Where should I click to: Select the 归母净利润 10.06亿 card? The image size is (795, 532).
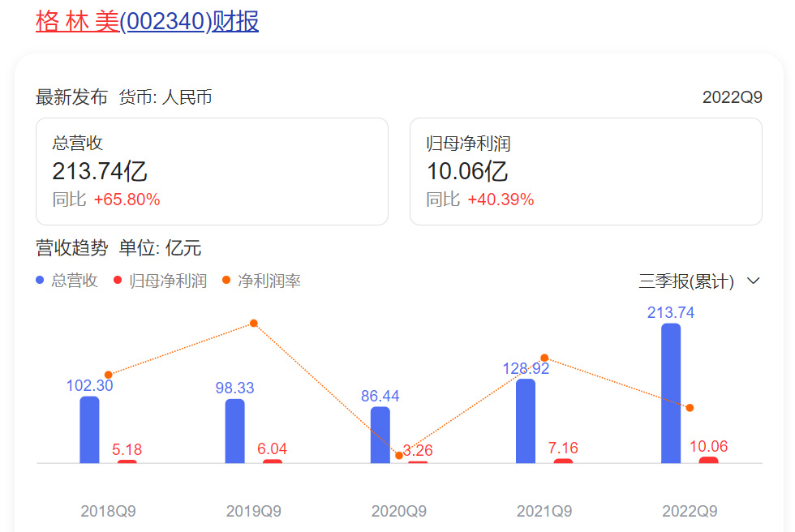click(x=586, y=172)
